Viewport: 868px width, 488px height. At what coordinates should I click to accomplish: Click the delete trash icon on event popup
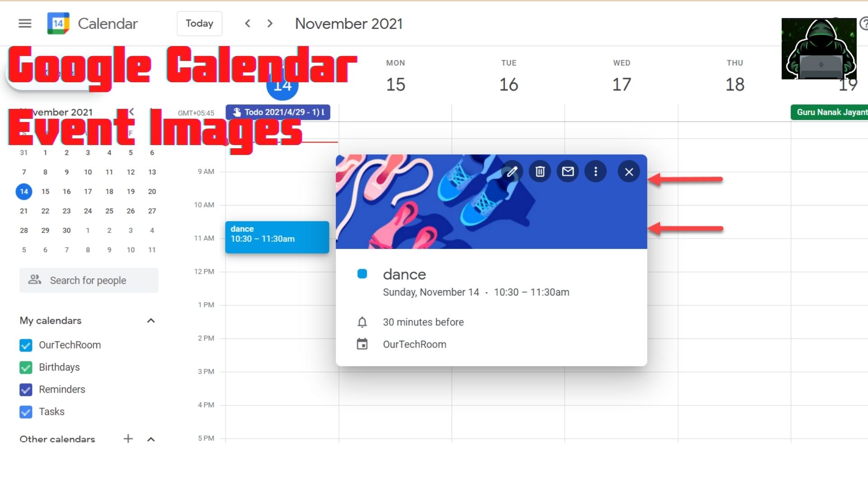540,172
